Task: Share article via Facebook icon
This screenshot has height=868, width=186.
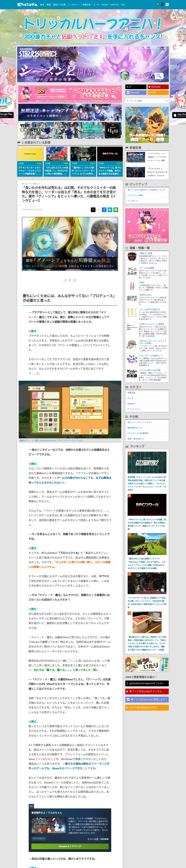Action: [104, 210]
